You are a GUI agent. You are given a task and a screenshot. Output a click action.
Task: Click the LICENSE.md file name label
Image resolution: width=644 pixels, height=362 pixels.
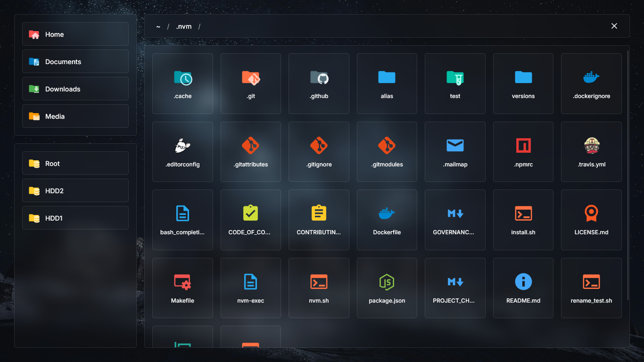[591, 232]
